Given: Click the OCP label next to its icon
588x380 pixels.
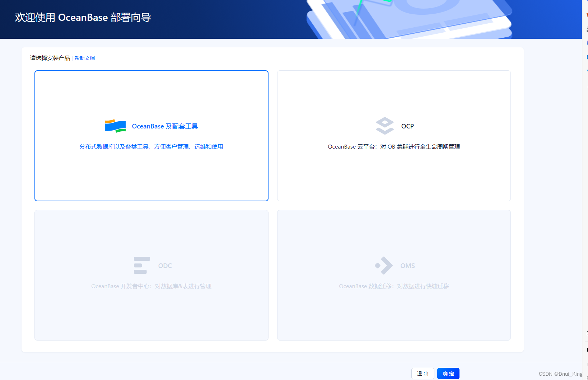Looking at the screenshot, I should 407,126.
